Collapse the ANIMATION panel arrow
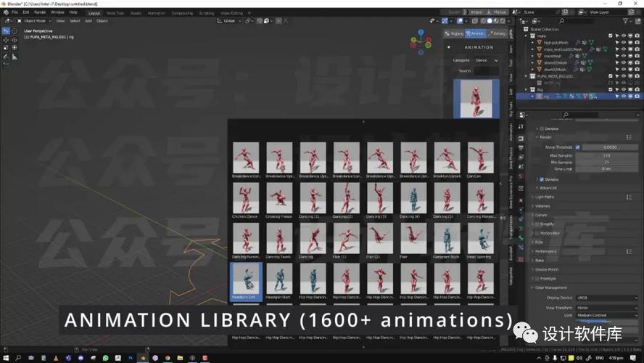 click(x=448, y=47)
